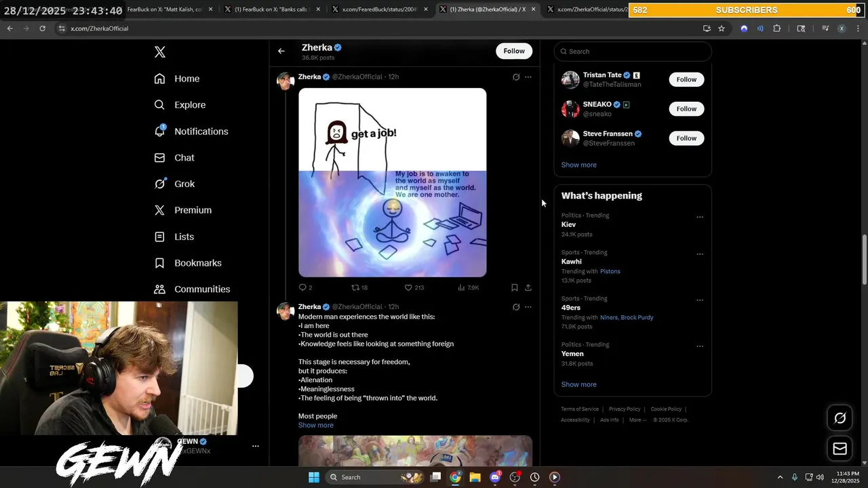Screen dimensions: 868x488
Task: Share the get a job image post
Action: pos(528,287)
